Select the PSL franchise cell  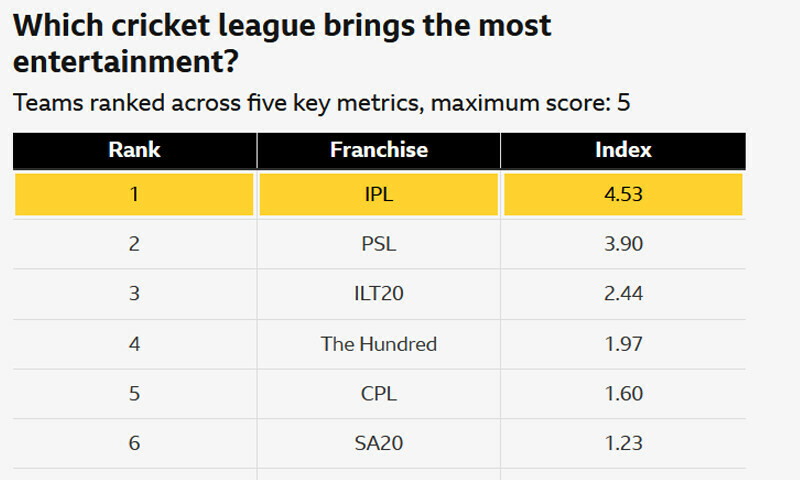378,244
